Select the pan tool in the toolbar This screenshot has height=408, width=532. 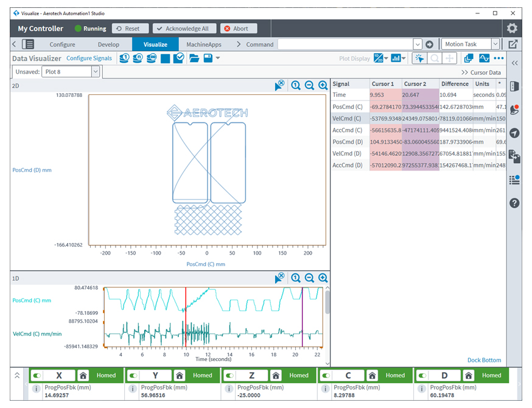pos(450,58)
